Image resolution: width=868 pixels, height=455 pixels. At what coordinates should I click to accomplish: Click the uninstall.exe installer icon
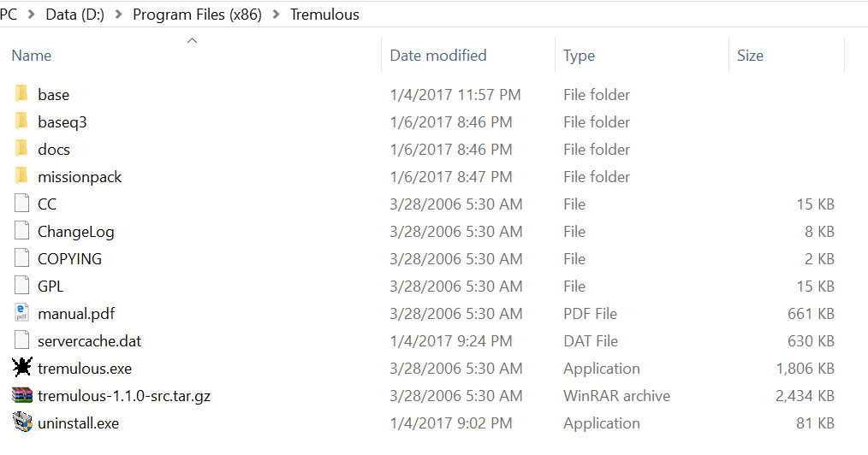(x=22, y=422)
